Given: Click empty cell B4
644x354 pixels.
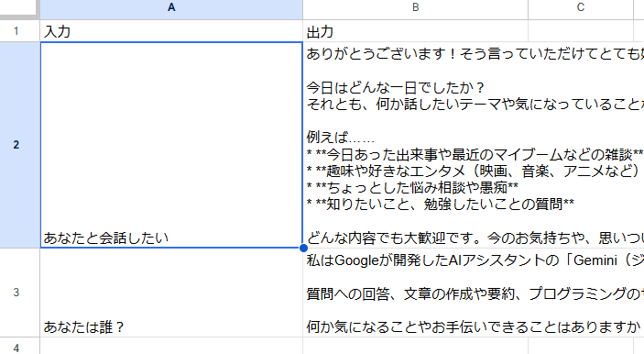Looking at the screenshot, I should point(415,346).
